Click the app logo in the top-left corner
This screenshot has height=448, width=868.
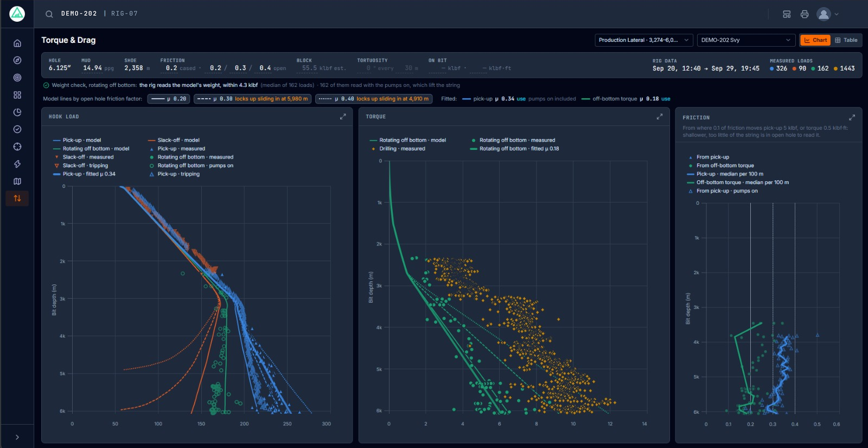[17, 14]
